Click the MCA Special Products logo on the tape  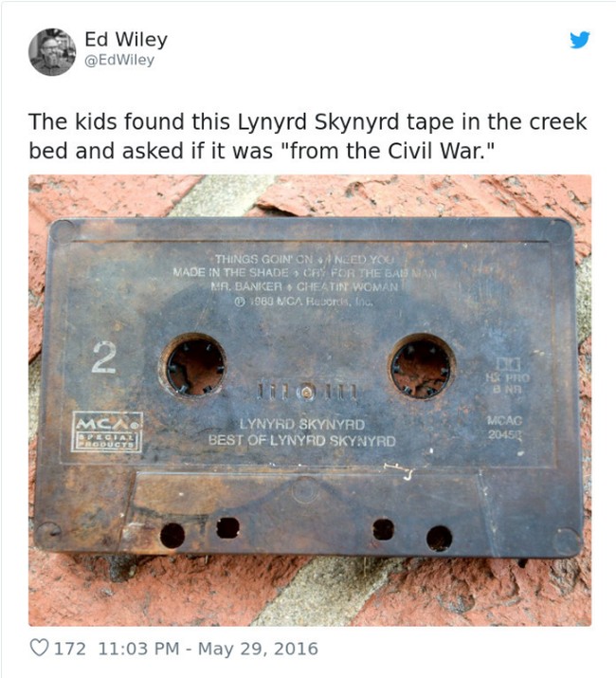coord(106,432)
